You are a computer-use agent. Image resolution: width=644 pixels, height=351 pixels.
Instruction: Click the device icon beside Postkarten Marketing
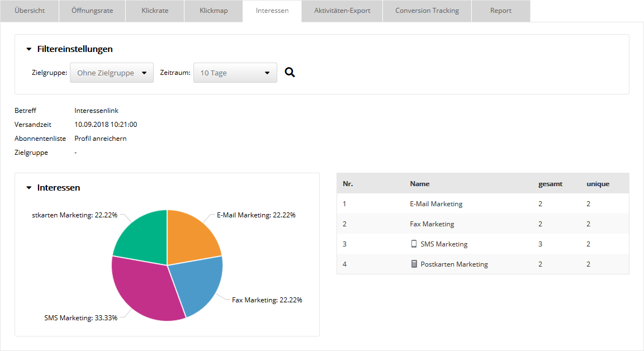click(414, 264)
